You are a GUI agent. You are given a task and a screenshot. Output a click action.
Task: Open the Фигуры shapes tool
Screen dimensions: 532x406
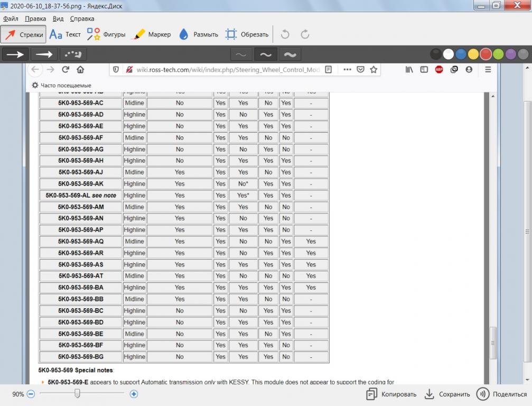(106, 34)
